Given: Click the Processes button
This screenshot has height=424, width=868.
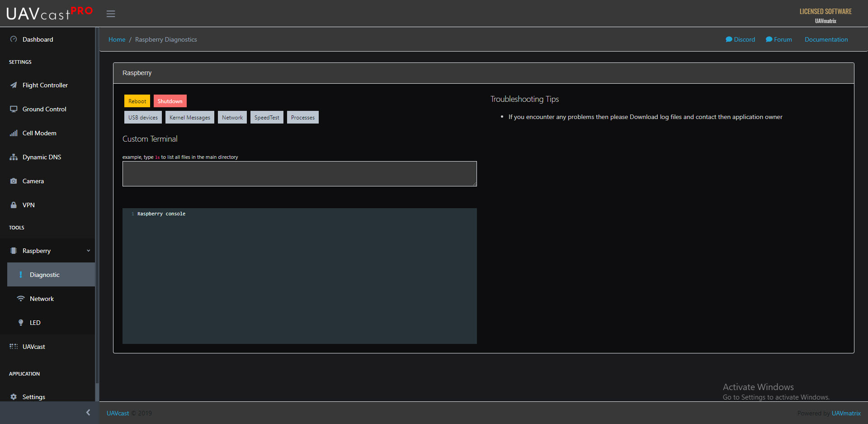Looking at the screenshot, I should point(303,117).
